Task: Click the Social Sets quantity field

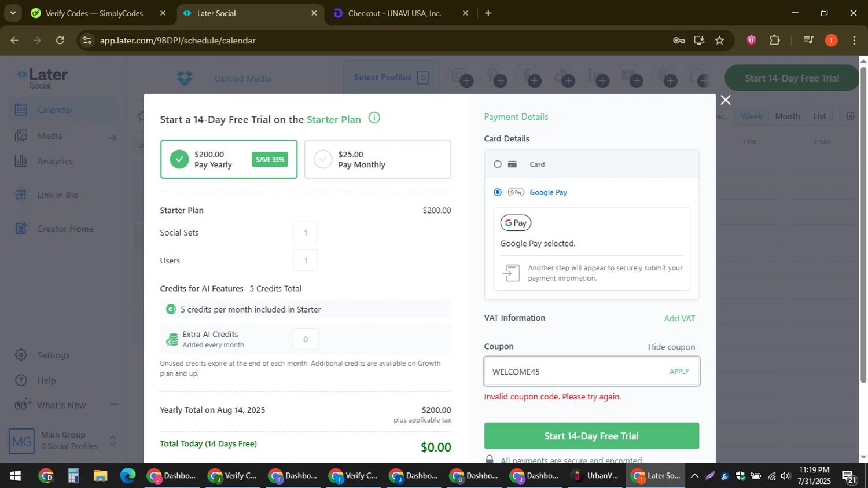Action: [306, 233]
